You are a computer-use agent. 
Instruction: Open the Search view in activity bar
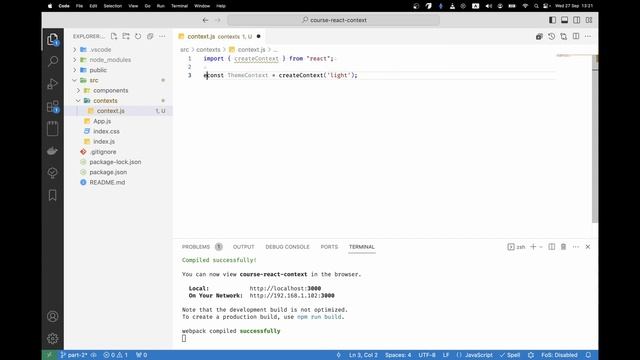tap(53, 62)
